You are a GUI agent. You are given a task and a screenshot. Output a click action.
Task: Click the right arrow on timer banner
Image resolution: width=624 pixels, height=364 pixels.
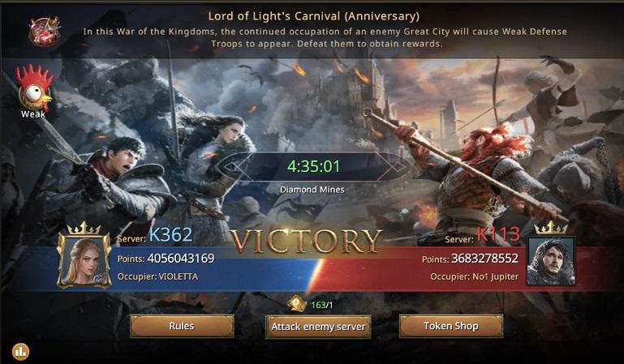[396, 166]
